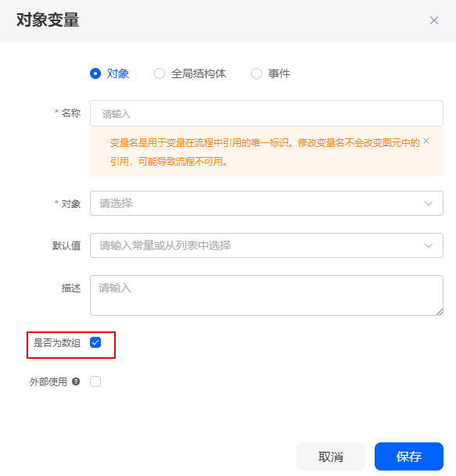Uncheck the 是否为数组 checkbox

[95, 342]
